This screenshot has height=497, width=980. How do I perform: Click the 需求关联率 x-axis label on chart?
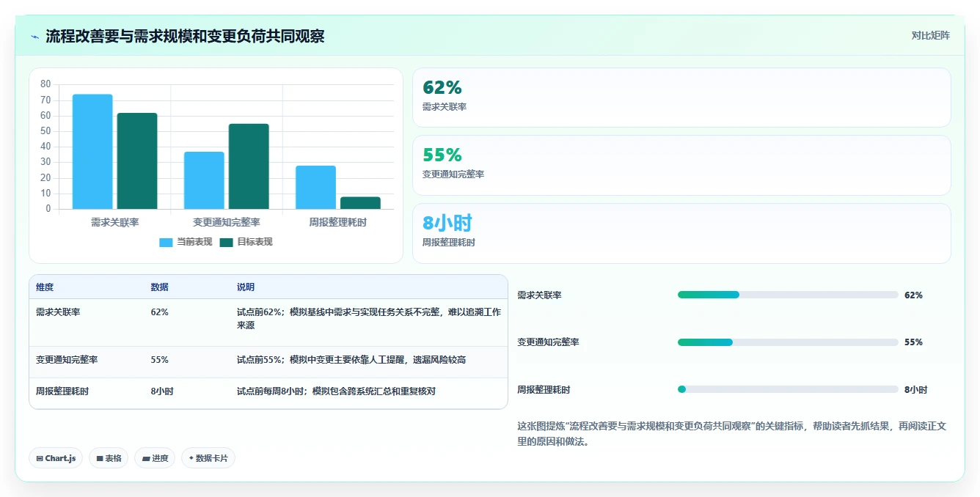(x=115, y=222)
